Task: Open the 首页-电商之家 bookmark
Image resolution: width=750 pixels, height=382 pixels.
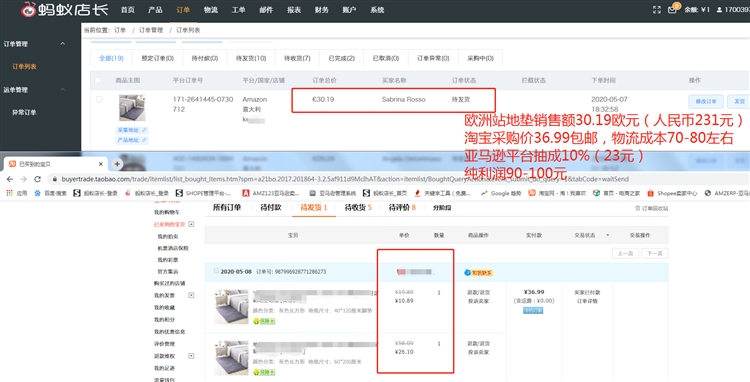Action: [617, 193]
